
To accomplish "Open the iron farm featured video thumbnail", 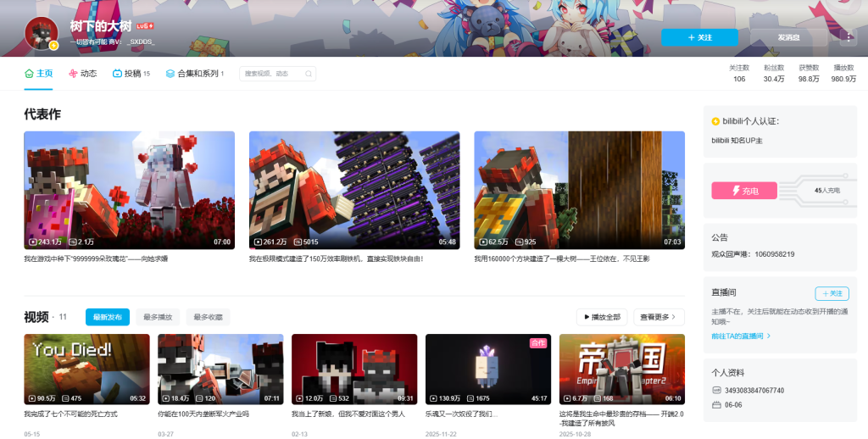I will pos(354,190).
